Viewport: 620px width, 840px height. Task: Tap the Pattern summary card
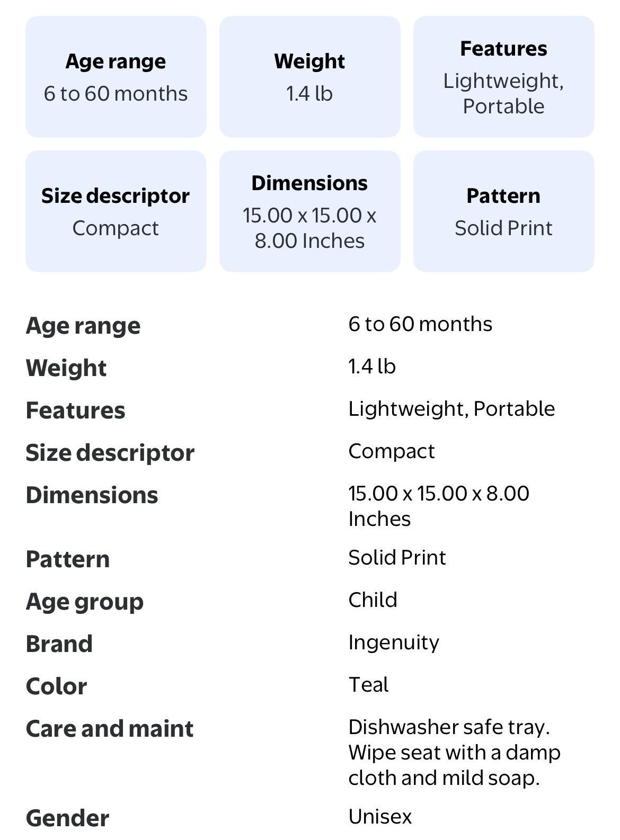(x=503, y=211)
